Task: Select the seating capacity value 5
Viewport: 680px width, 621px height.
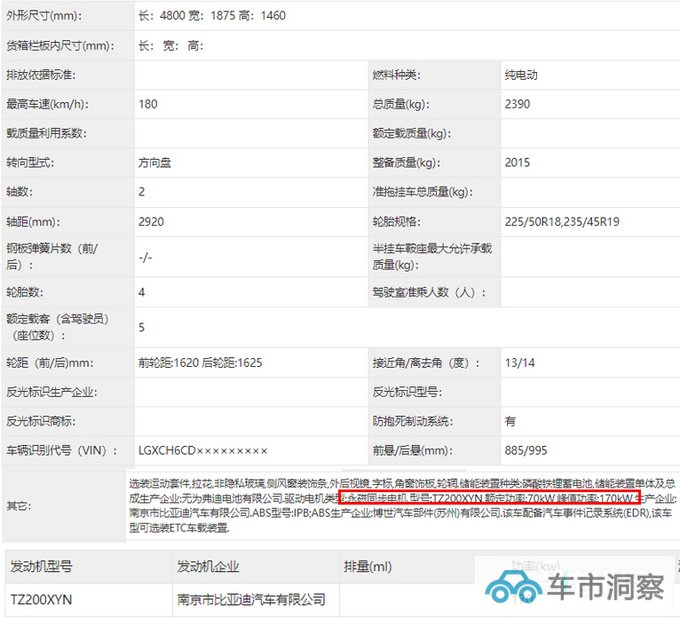Action: [x=142, y=327]
